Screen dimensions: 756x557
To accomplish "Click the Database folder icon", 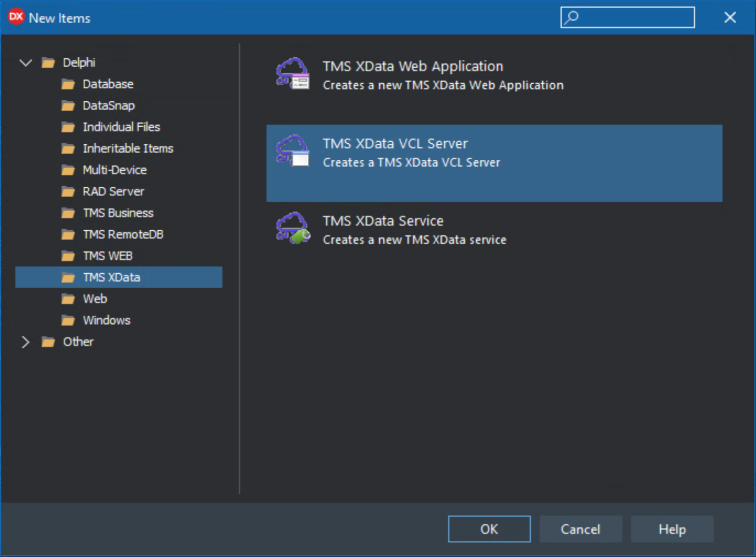I will 68,84.
